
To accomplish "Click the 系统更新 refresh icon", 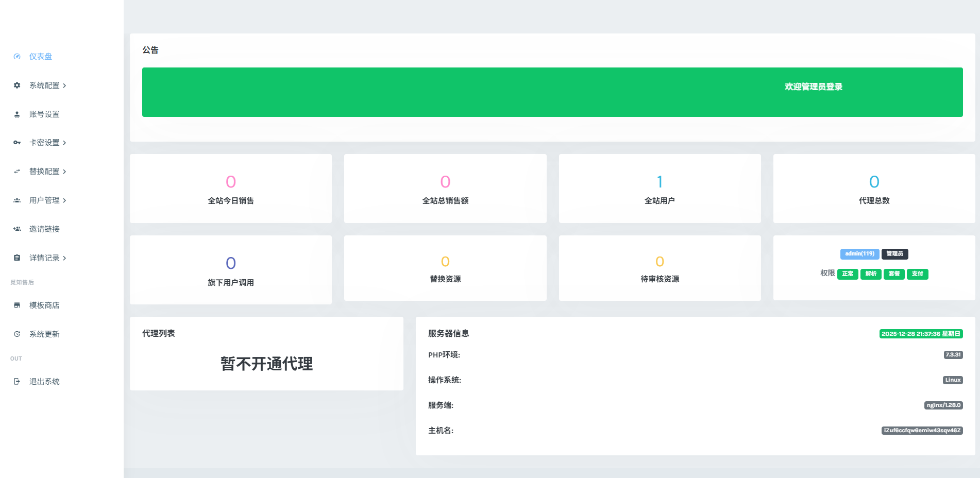I will 17,334.
